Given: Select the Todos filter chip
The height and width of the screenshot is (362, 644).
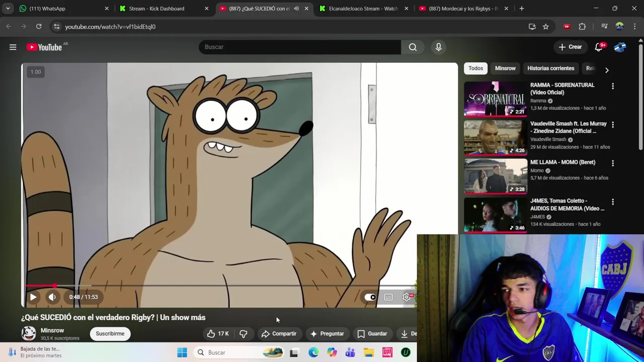Looking at the screenshot, I should click(475, 68).
